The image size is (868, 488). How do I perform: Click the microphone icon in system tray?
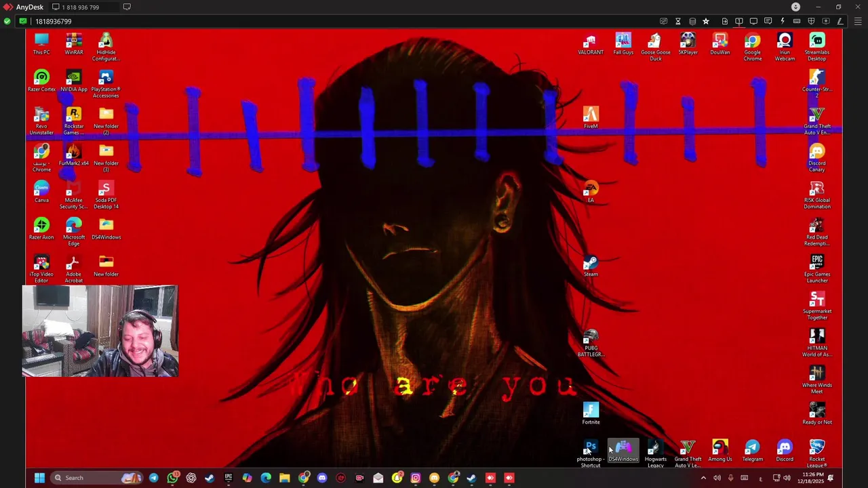pyautogui.click(x=730, y=478)
